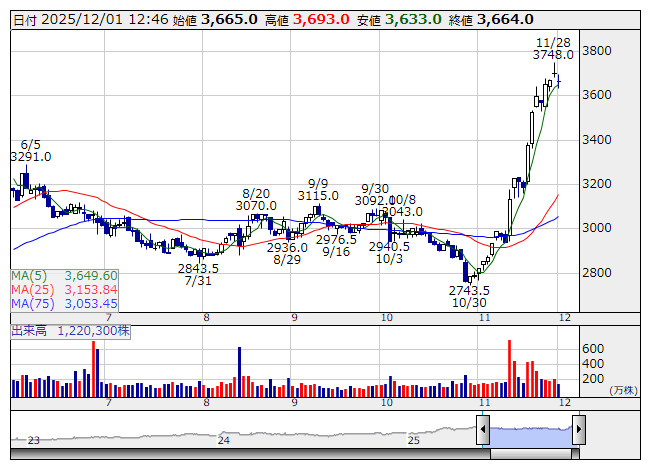The height and width of the screenshot is (470, 653).
Task: Click the 10/30 low label 2743.5
Action: (468, 290)
